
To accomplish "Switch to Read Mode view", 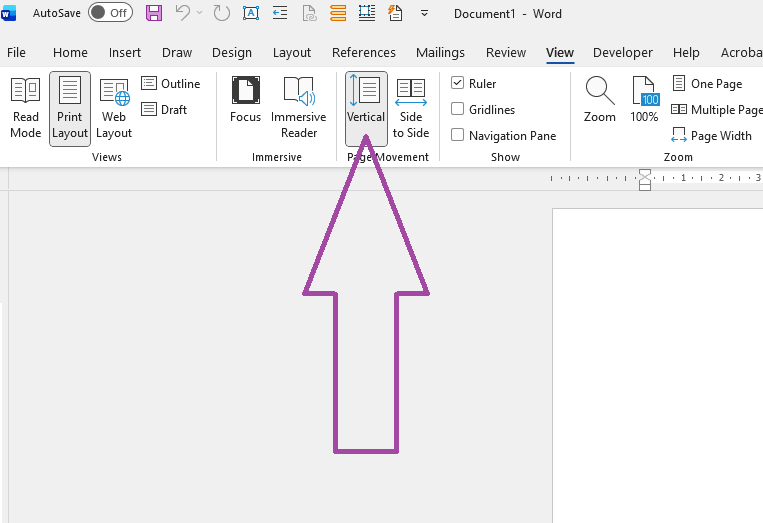I will [x=25, y=108].
